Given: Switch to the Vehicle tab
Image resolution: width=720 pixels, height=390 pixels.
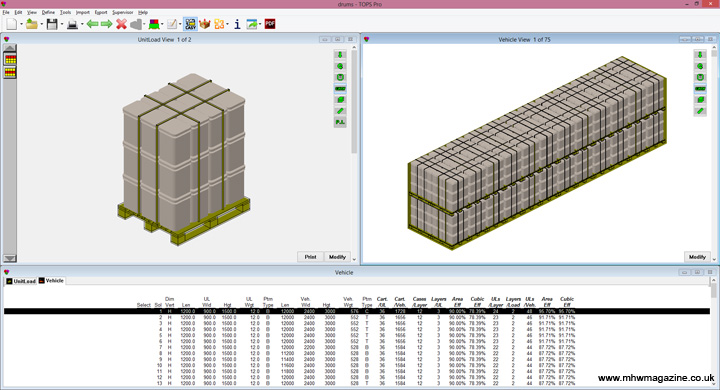Looking at the screenshot, I should tap(51, 281).
